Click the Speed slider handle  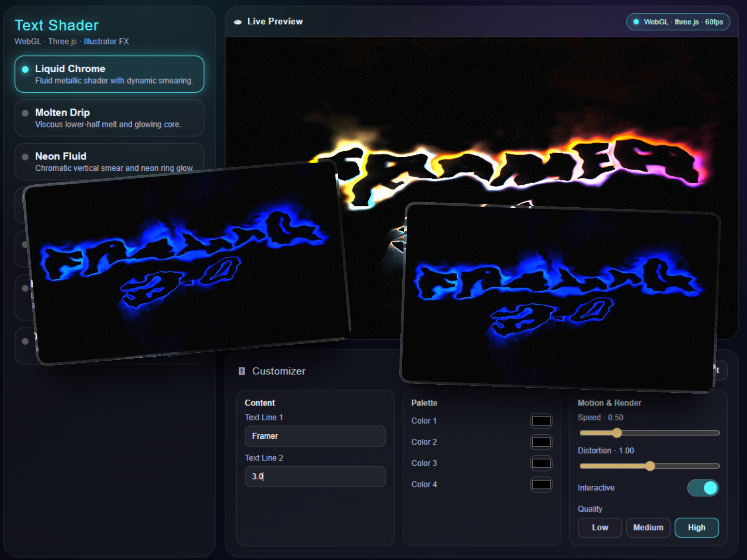click(617, 433)
